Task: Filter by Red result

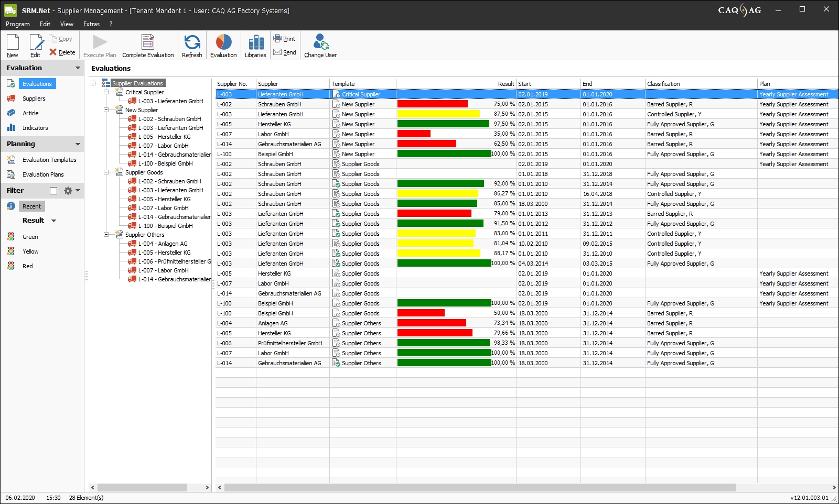Action: (x=27, y=266)
